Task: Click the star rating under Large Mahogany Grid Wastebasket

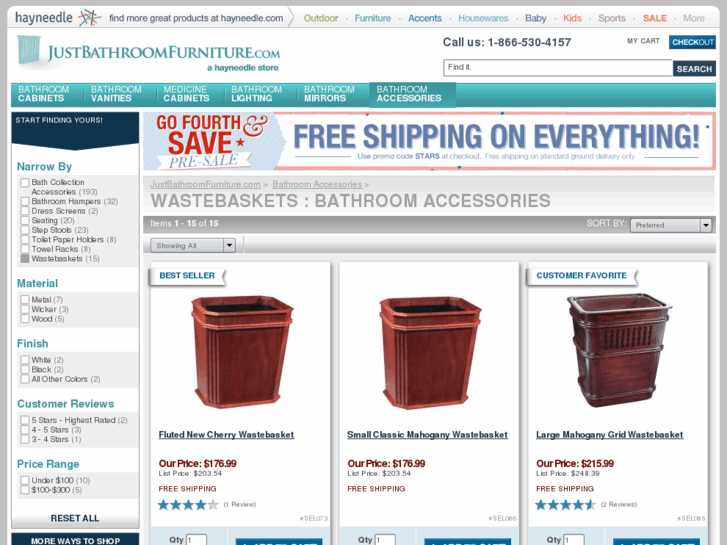Action: click(565, 505)
